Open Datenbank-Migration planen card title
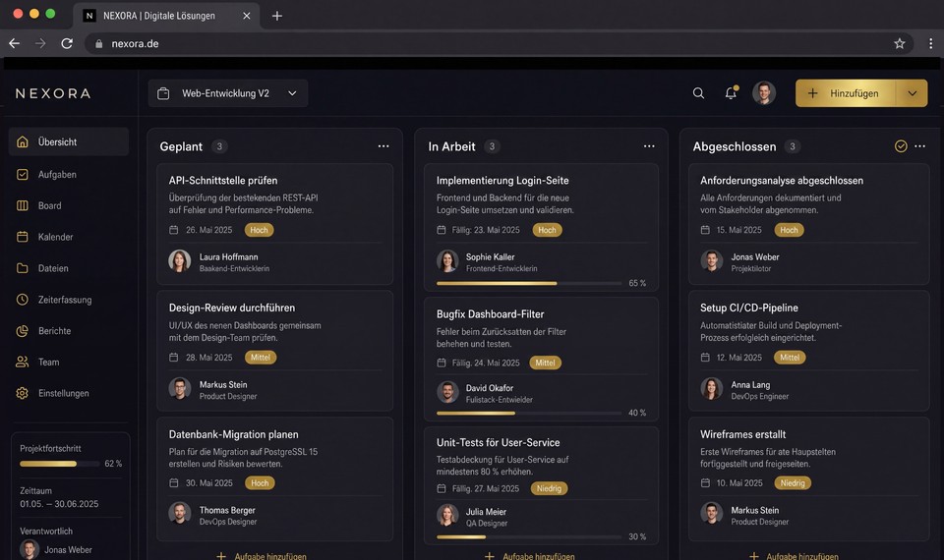 click(x=234, y=434)
